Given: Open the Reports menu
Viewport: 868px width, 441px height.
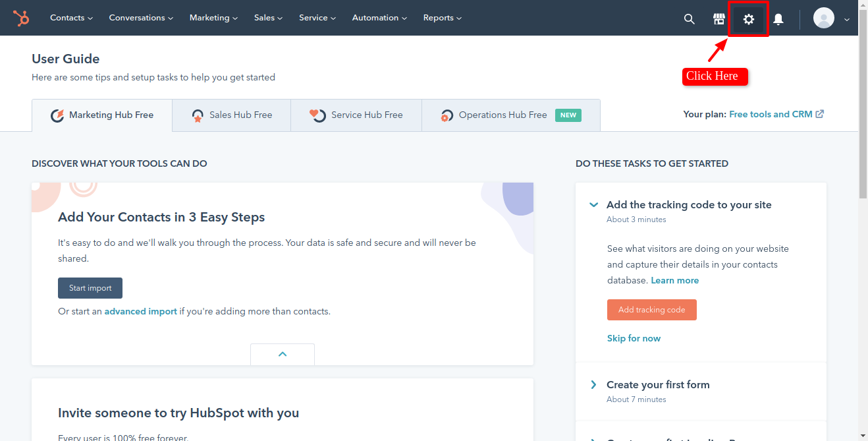Looking at the screenshot, I should coord(443,18).
